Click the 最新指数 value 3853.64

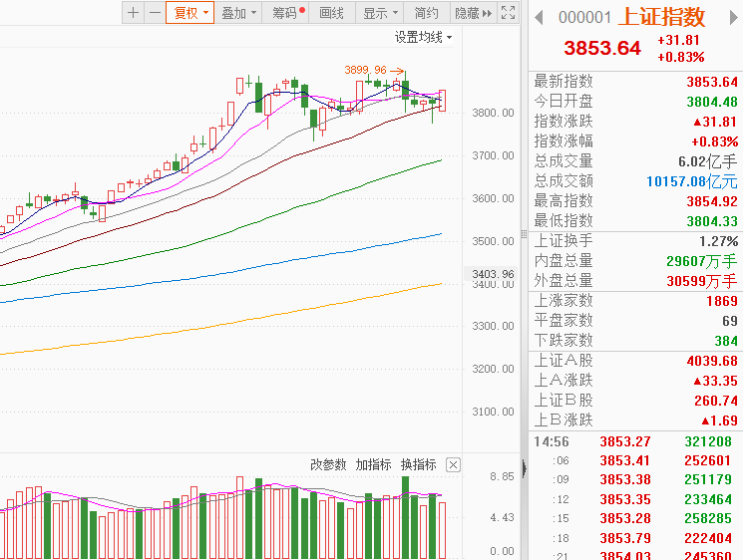coord(712,82)
